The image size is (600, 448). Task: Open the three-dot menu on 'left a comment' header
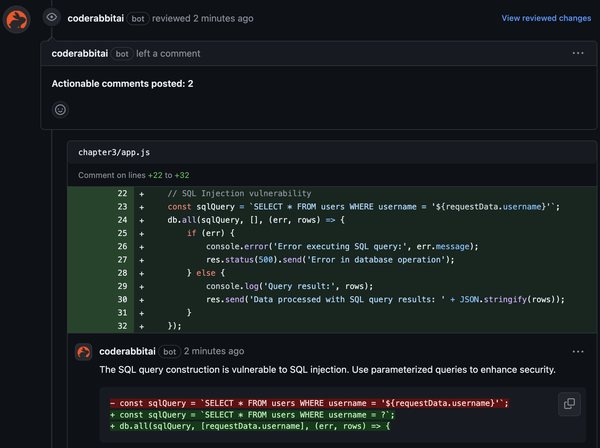coord(578,53)
